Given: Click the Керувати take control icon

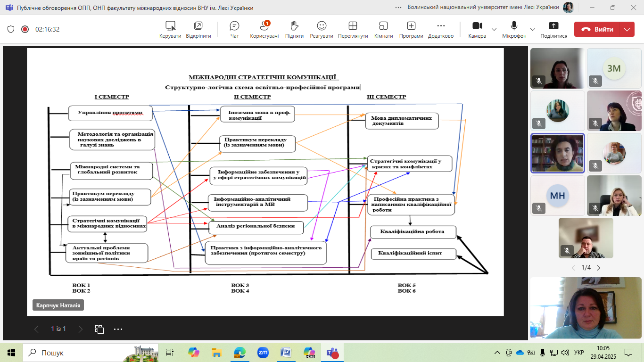Looking at the screenshot, I should (x=170, y=29).
